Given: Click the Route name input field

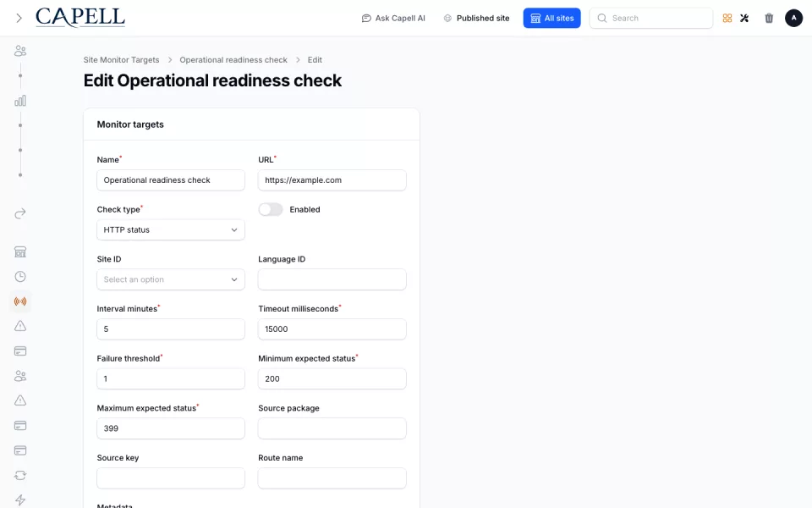Looking at the screenshot, I should (332, 478).
